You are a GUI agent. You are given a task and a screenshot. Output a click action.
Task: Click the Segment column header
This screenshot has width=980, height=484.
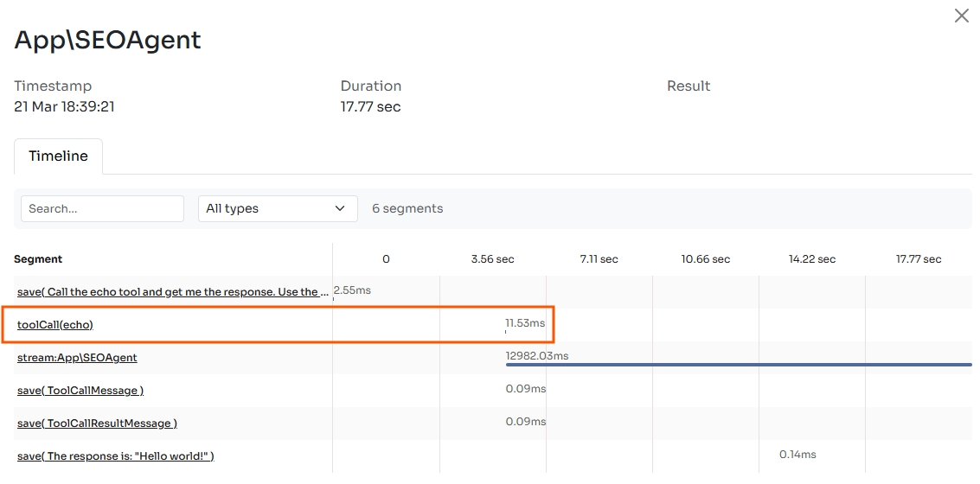click(38, 259)
